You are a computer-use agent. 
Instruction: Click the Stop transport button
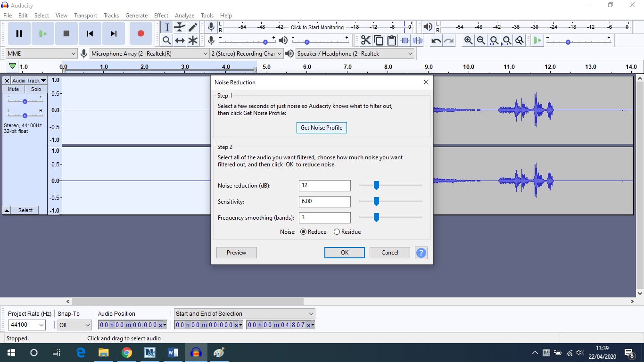click(66, 33)
